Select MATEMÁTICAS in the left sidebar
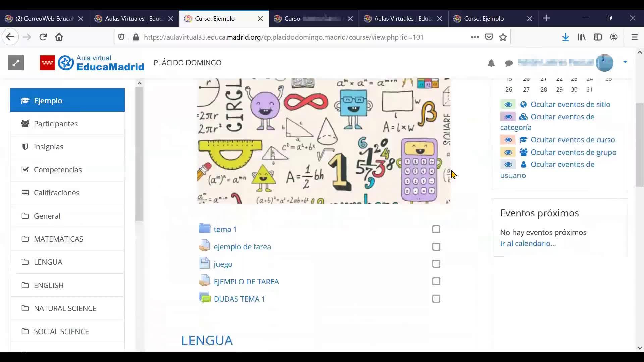 click(x=58, y=239)
